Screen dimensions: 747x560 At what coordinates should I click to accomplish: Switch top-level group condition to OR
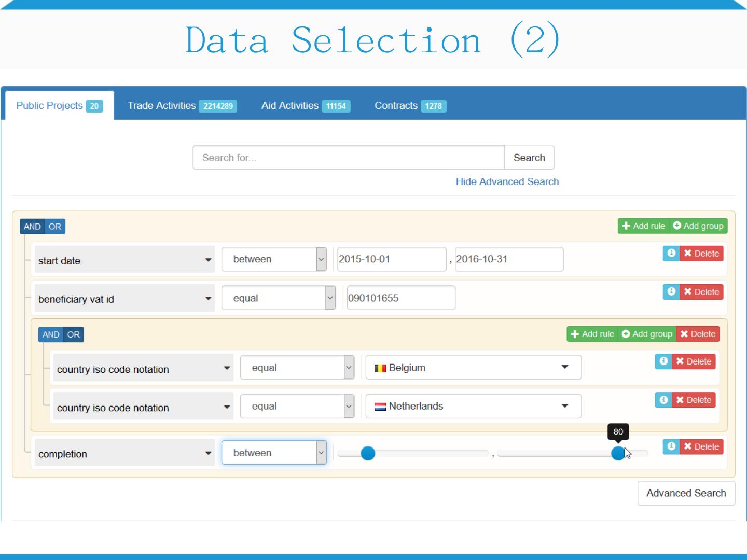(55, 227)
